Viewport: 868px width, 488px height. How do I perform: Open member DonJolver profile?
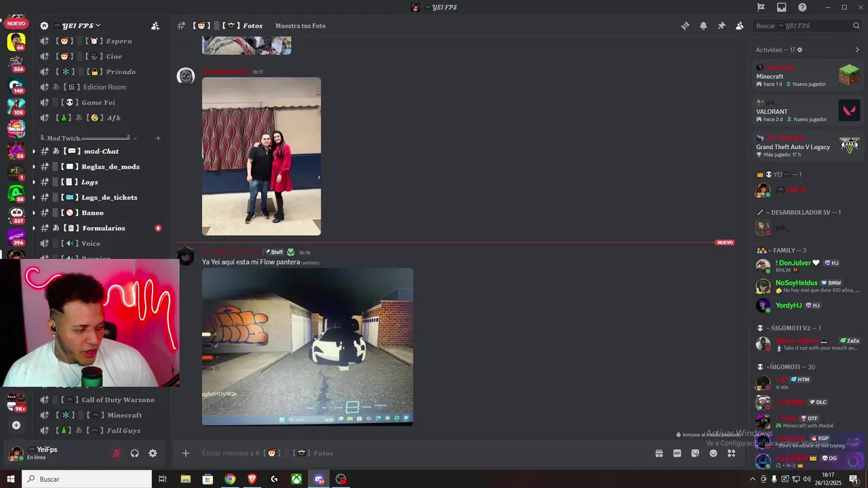click(808, 266)
